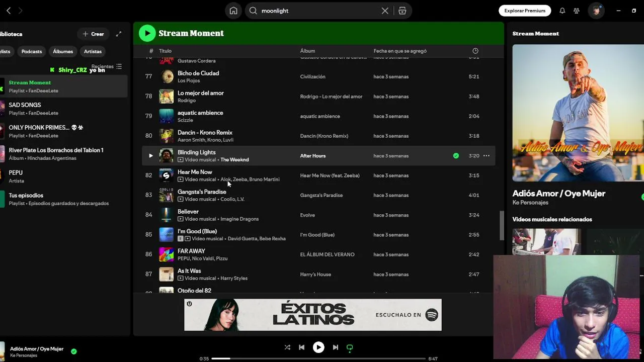
Task: Click the Adiós Amor album art in right panel
Action: [578, 113]
